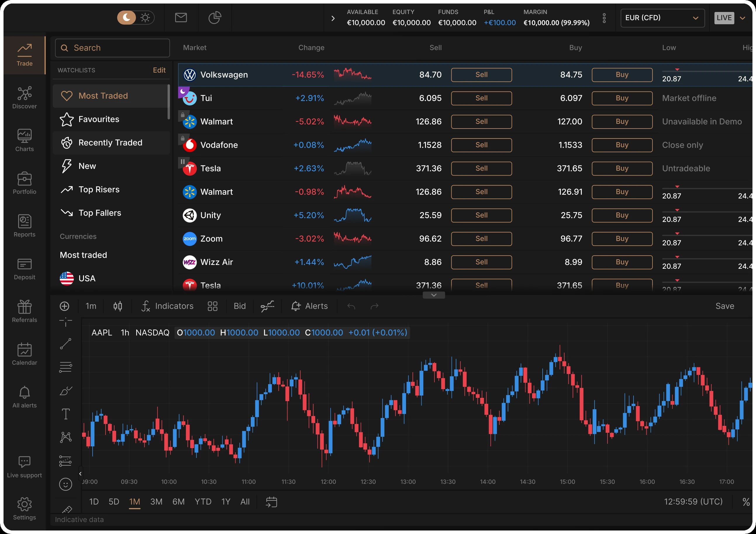Switch to light mode sun toggle
756x534 pixels.
[145, 18]
